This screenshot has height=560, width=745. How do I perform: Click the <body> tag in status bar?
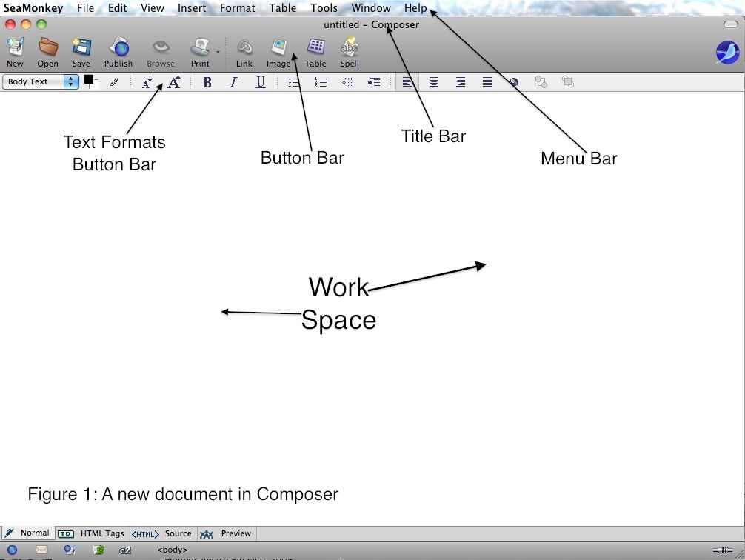(x=172, y=550)
